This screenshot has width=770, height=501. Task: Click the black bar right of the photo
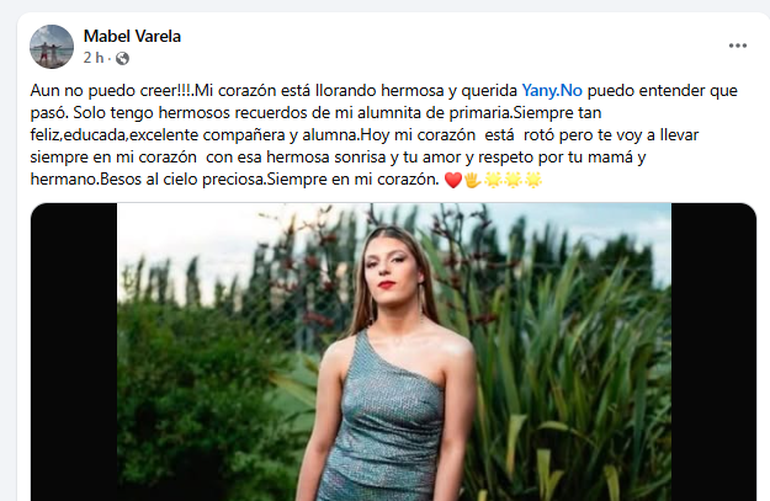coord(714,352)
